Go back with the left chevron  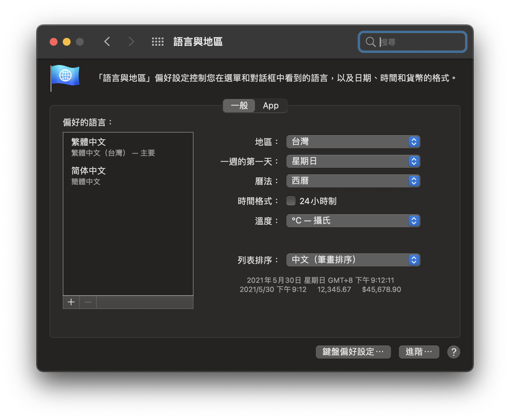[107, 42]
